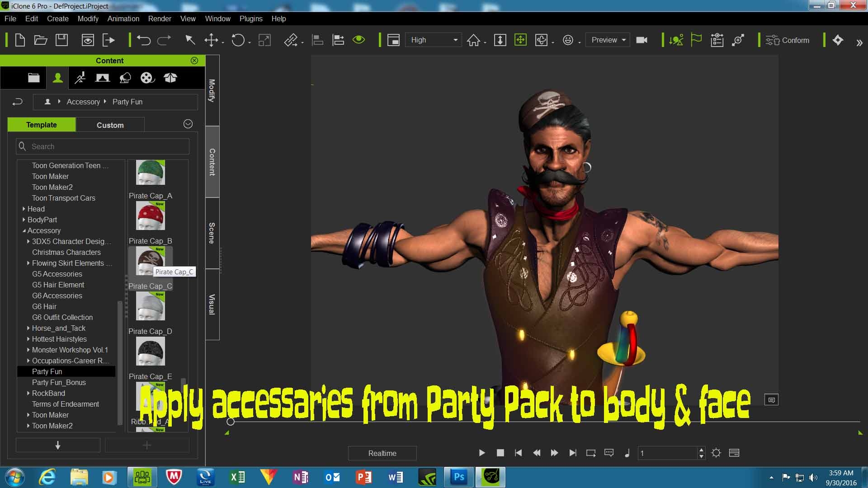Open the File menu

tap(10, 19)
